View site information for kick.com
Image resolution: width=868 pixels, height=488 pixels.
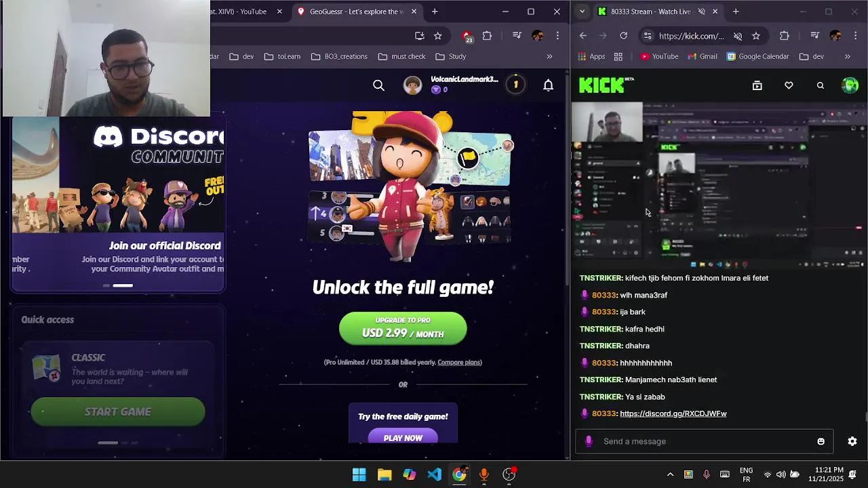(x=648, y=36)
